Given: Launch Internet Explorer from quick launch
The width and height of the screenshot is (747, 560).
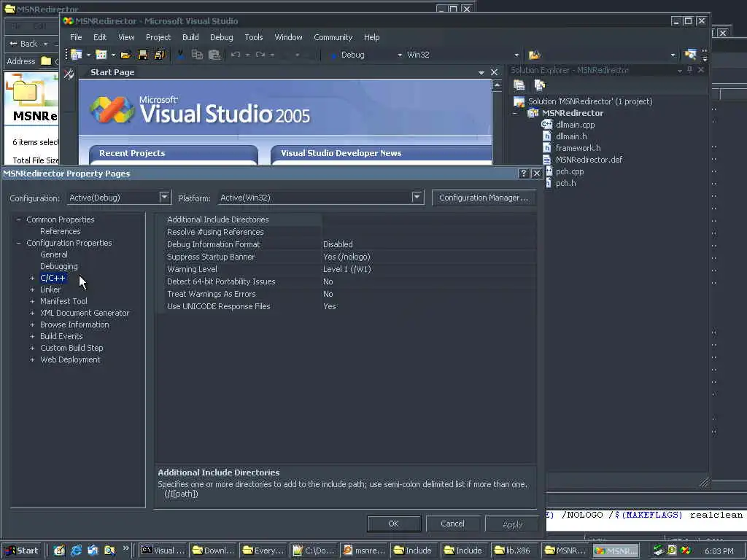Looking at the screenshot, I should click(76, 551).
